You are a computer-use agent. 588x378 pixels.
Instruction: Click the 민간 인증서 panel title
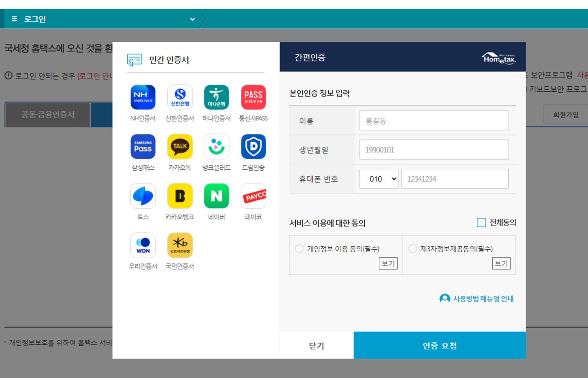pyautogui.click(x=169, y=60)
